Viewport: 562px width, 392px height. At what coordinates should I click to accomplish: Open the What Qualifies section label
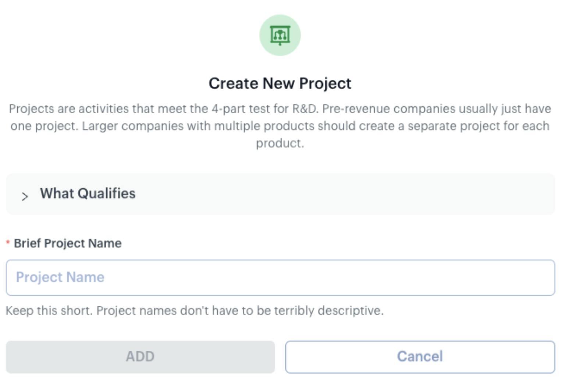(x=88, y=193)
